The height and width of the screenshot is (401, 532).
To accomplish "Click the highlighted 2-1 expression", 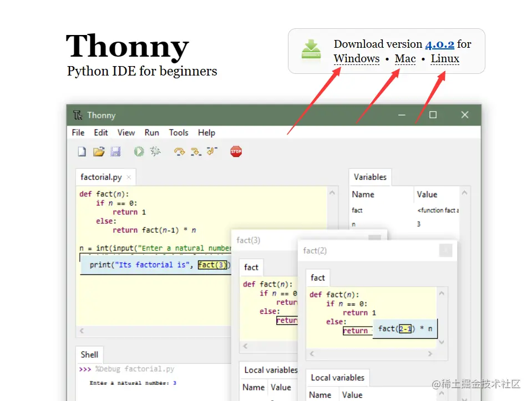I will pos(405,329).
